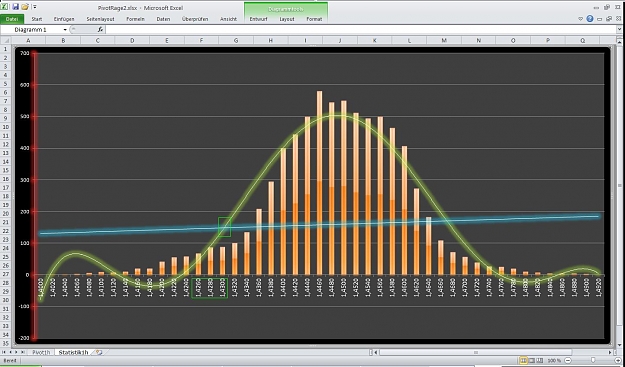The image size is (625, 367).
Task: Select row 35 header
Action: click(6, 343)
